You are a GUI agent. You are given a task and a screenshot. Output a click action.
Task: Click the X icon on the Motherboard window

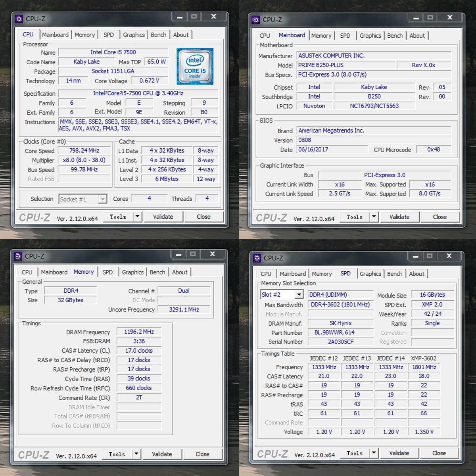(449, 17)
